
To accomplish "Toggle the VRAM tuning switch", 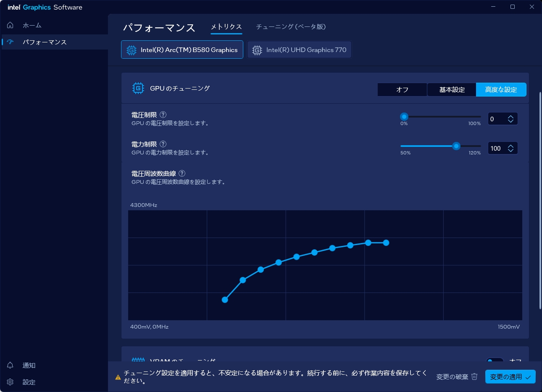I will (x=495, y=361).
